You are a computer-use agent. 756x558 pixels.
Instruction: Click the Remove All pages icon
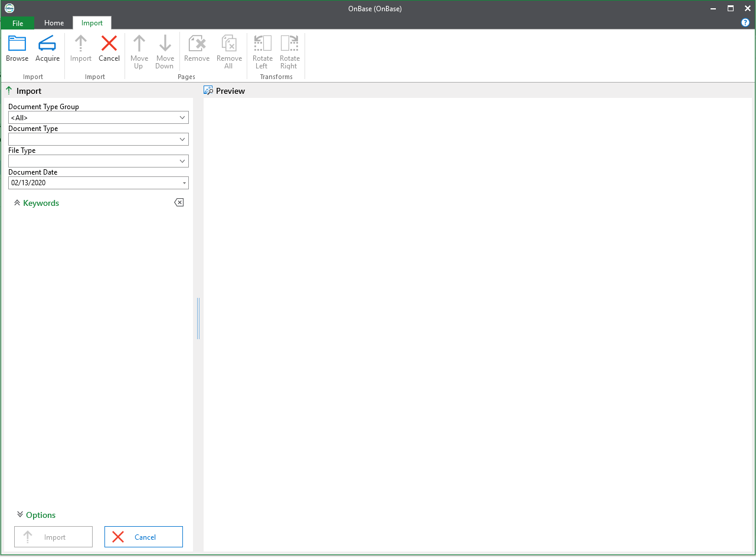(229, 44)
